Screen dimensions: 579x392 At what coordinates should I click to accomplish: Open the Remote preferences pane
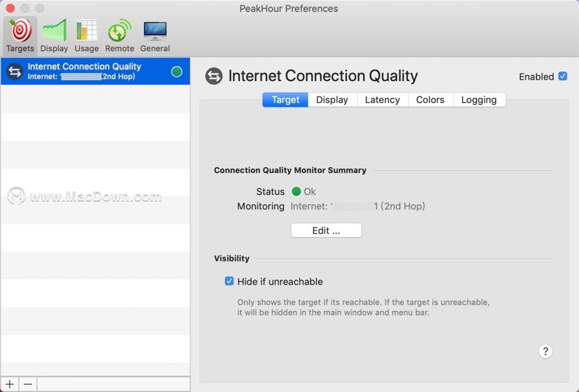[119, 36]
